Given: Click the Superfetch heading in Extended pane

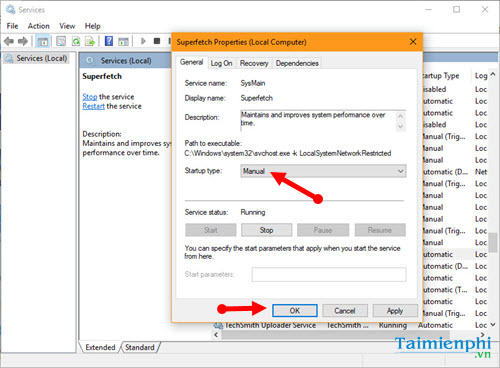Looking at the screenshot, I should [x=102, y=76].
